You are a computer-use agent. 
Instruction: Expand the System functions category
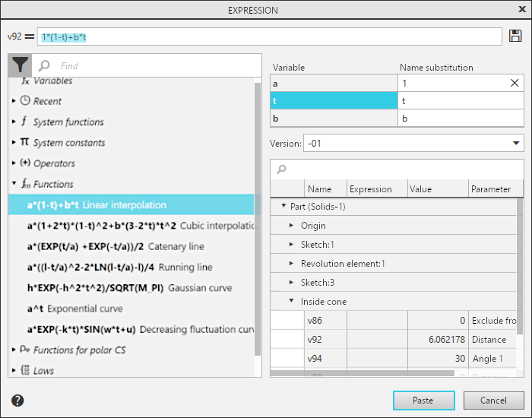point(14,122)
